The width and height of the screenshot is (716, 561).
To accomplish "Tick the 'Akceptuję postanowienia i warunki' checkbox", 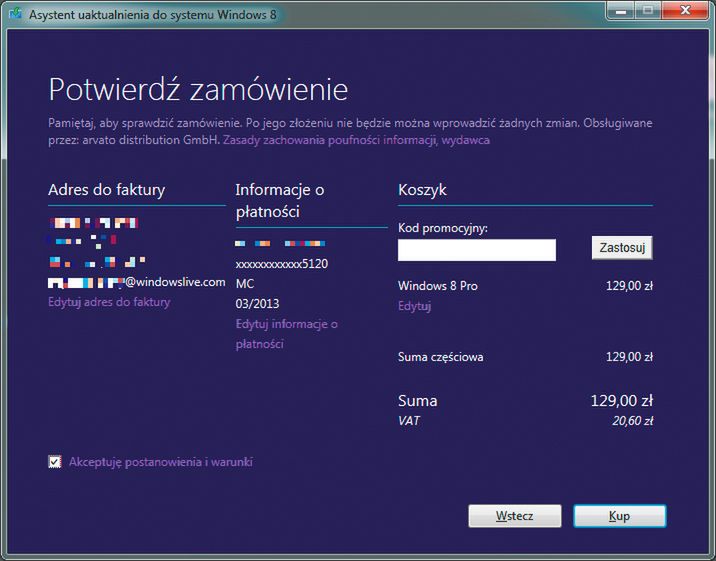I will tap(55, 462).
